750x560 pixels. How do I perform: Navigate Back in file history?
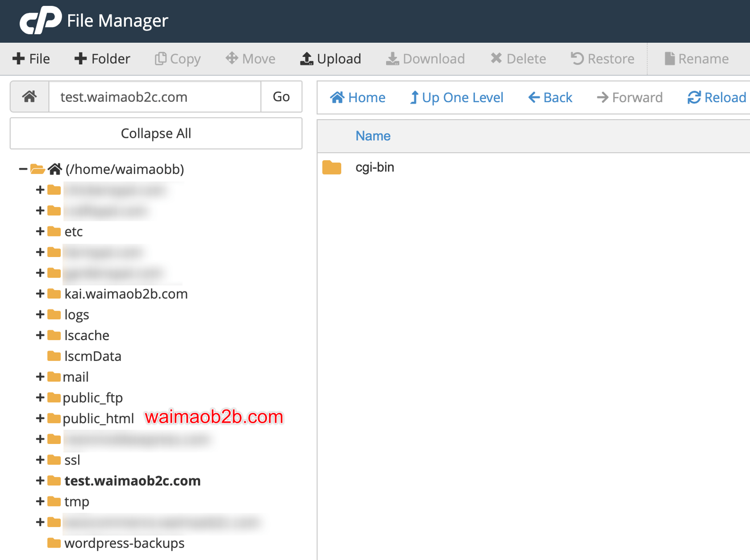[550, 97]
